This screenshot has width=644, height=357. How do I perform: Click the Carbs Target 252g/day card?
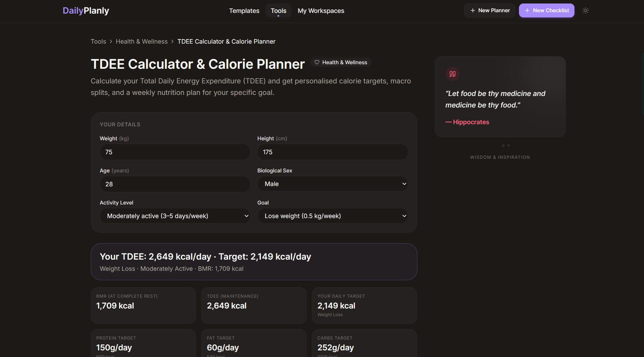[364, 343]
